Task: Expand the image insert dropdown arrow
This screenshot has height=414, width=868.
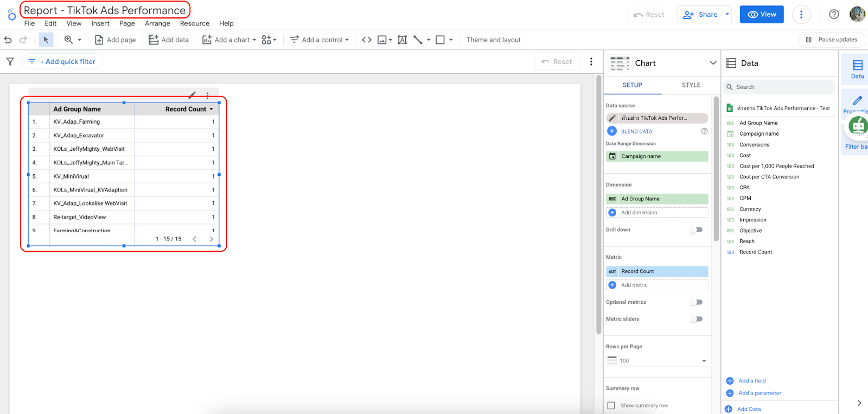Action: click(390, 40)
